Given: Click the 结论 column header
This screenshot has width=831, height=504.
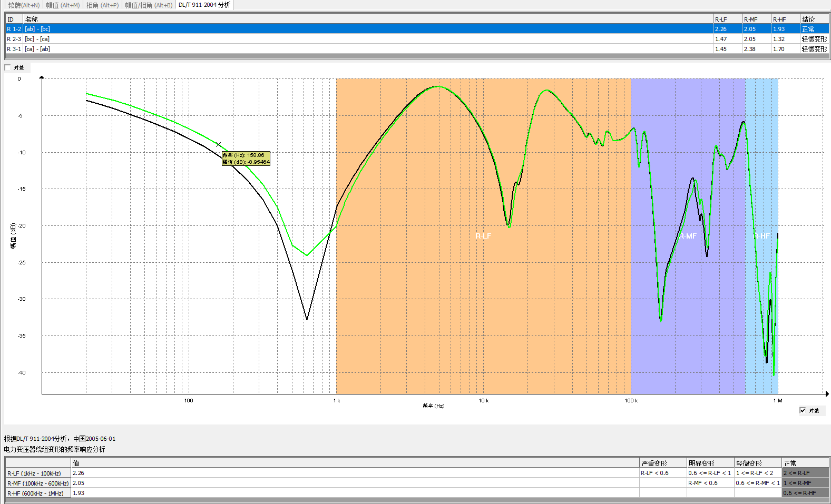Looking at the screenshot, I should click(808, 19).
